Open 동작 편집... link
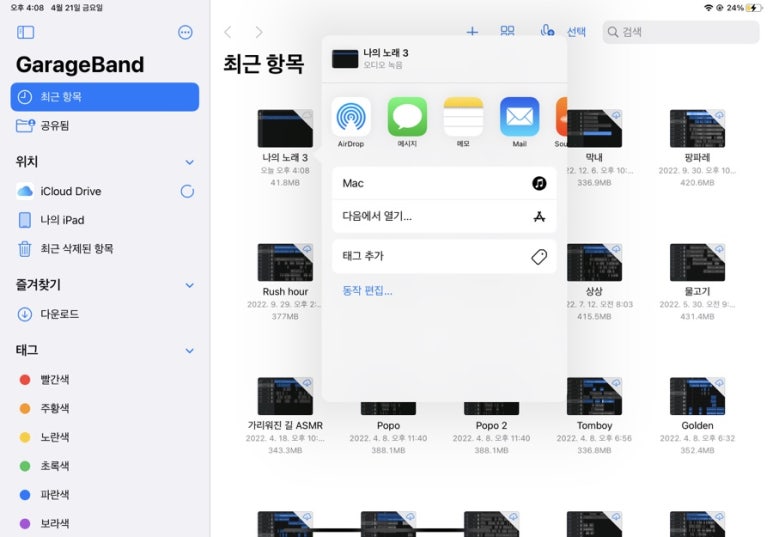773x537 pixels. pos(367,290)
